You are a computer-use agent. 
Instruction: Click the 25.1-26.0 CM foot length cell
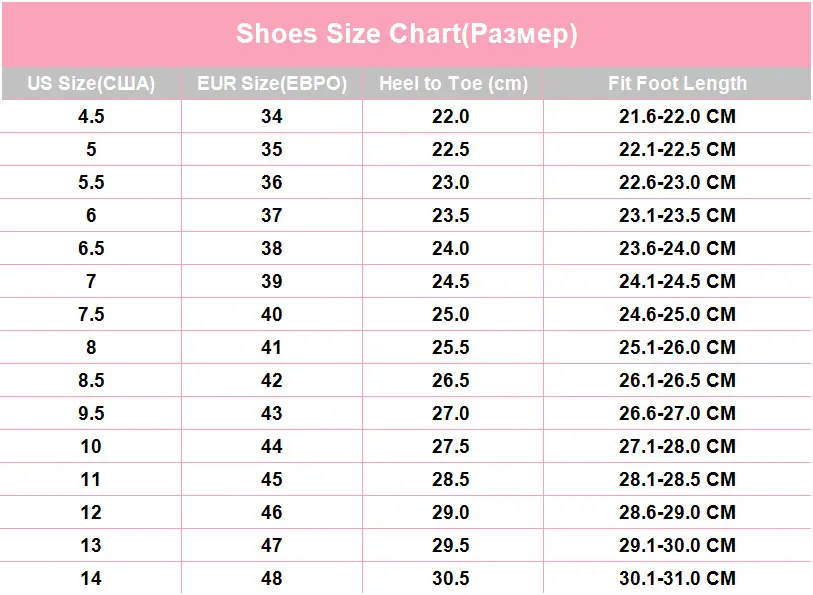(677, 347)
